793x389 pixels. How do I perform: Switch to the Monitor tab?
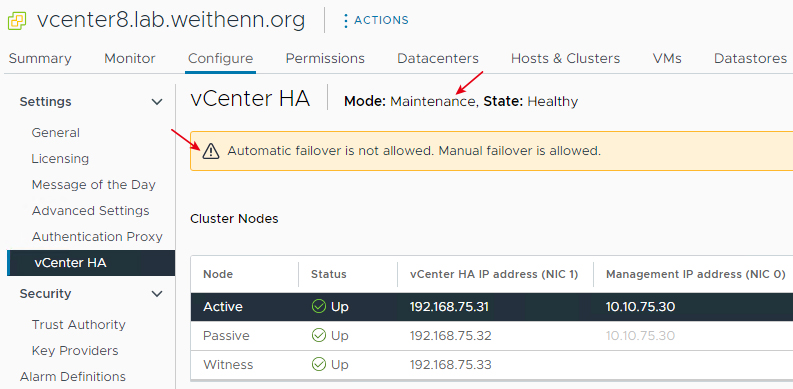(x=129, y=59)
